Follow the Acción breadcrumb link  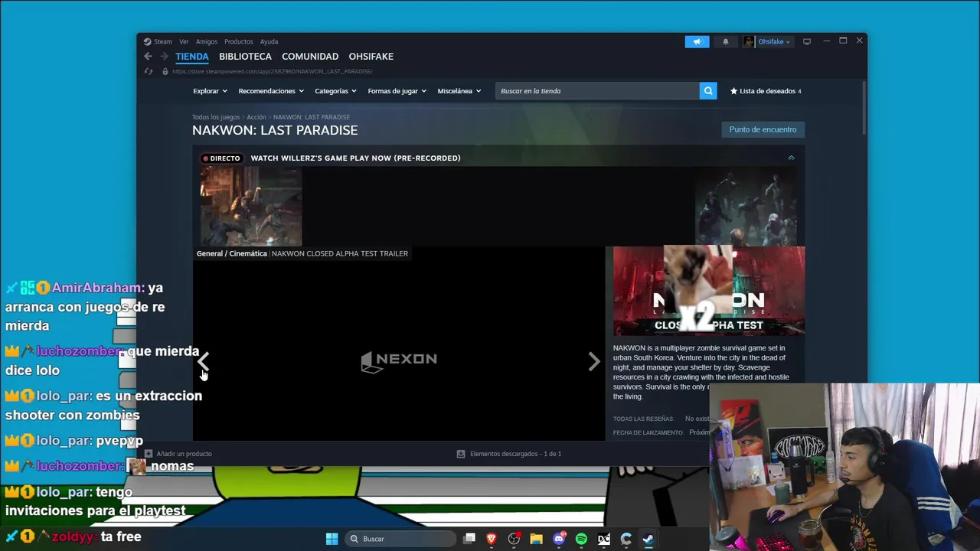click(x=256, y=117)
